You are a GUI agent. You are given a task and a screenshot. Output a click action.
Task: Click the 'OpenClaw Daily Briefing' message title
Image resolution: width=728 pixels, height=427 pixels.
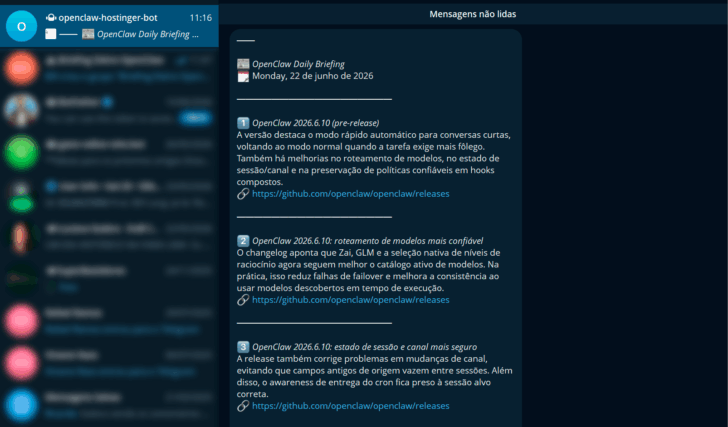[298, 64]
